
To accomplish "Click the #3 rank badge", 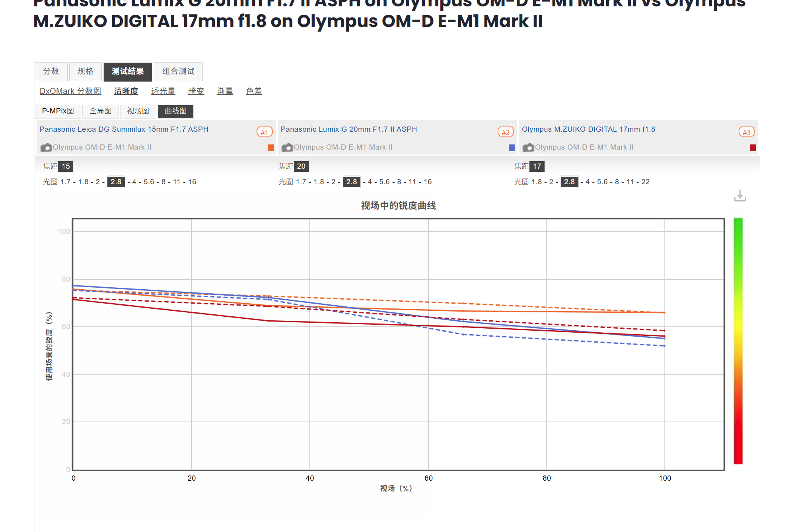I will pos(747,132).
